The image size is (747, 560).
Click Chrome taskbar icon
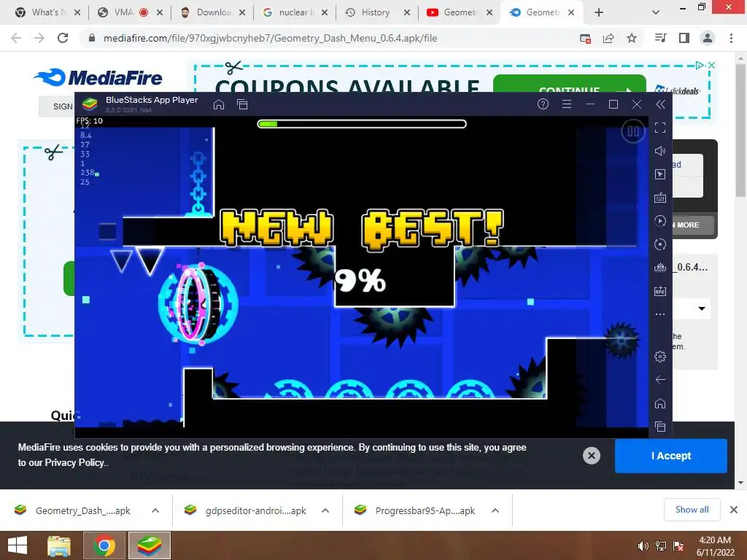(x=104, y=545)
